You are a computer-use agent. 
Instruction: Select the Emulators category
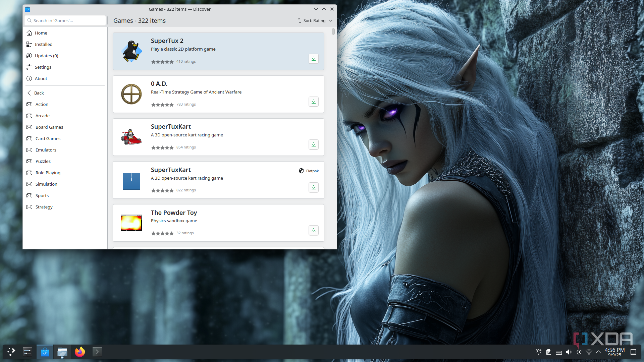click(65, 150)
